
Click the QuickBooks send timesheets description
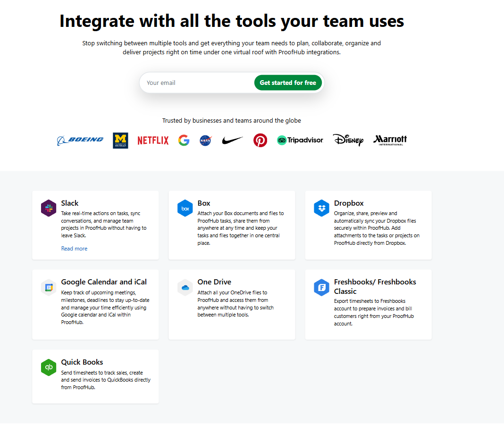pos(106,380)
